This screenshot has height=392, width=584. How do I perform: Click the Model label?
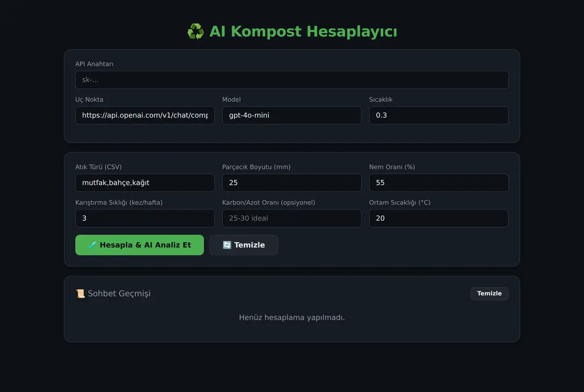232,100
